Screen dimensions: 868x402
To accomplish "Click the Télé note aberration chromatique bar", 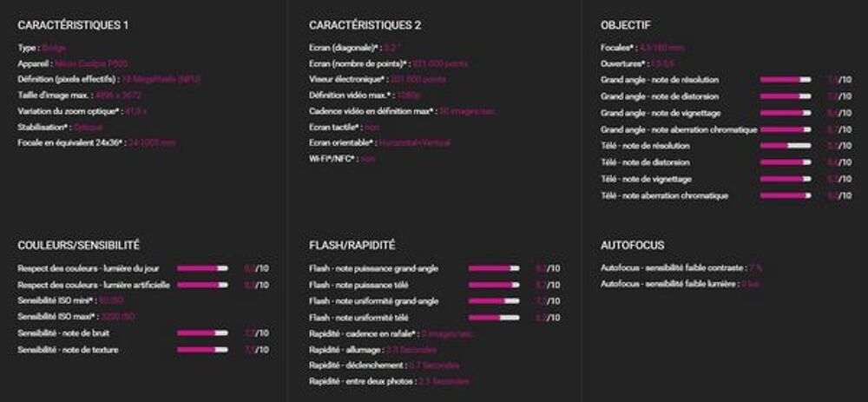I will [x=785, y=195].
